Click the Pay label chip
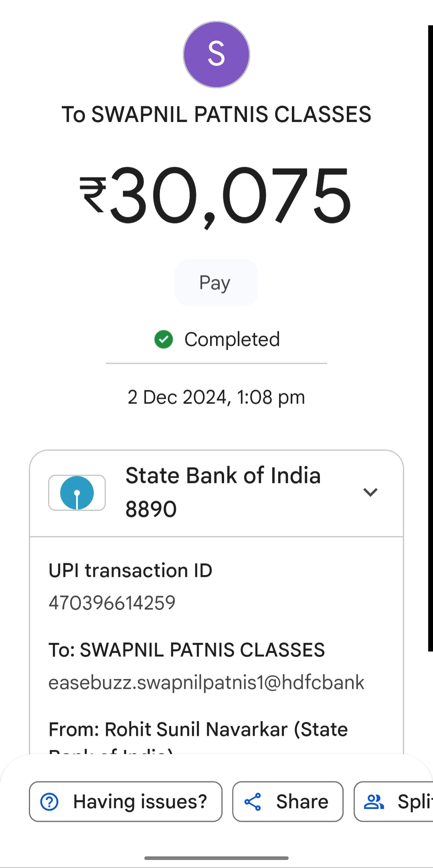 [216, 283]
